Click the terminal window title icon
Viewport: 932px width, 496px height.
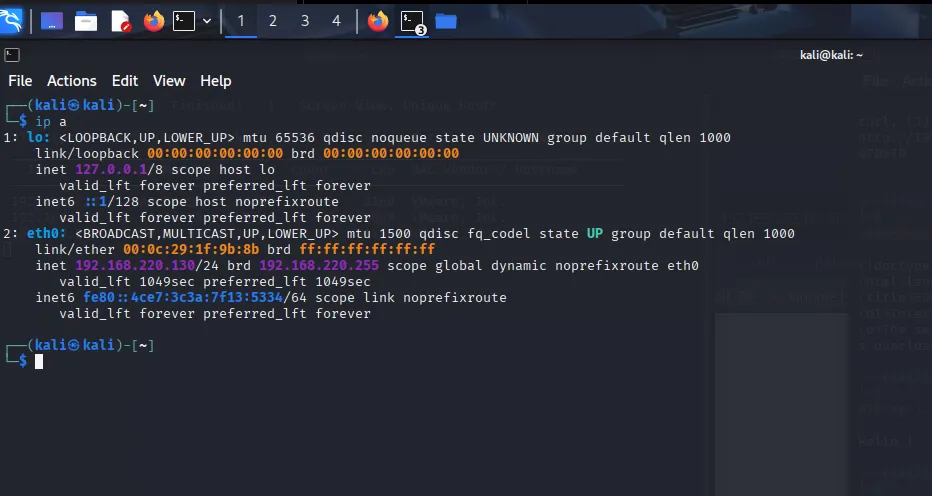tap(12, 55)
